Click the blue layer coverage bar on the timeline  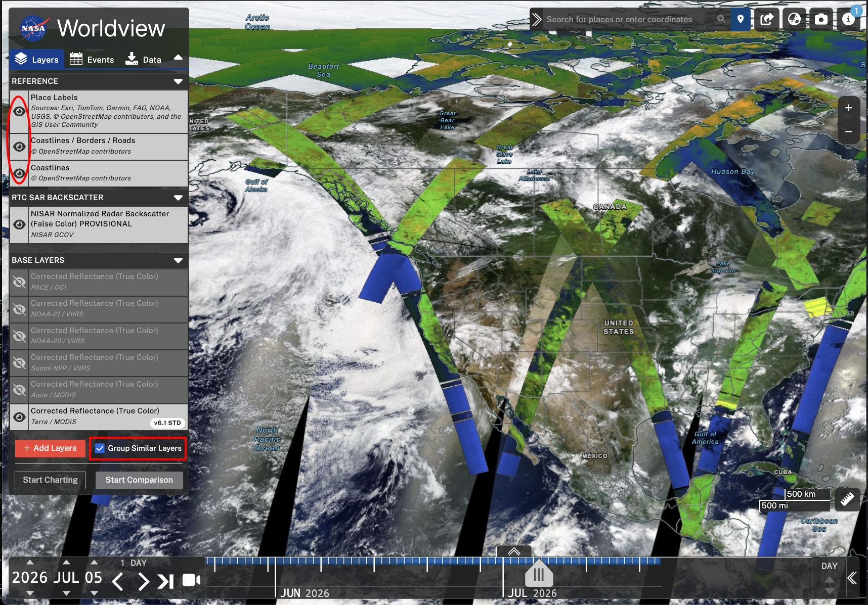pyautogui.click(x=433, y=561)
